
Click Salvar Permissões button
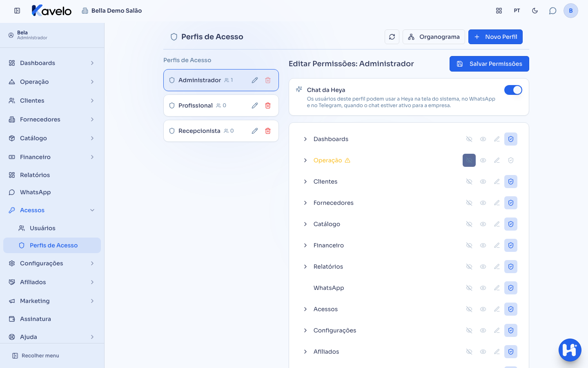489,64
